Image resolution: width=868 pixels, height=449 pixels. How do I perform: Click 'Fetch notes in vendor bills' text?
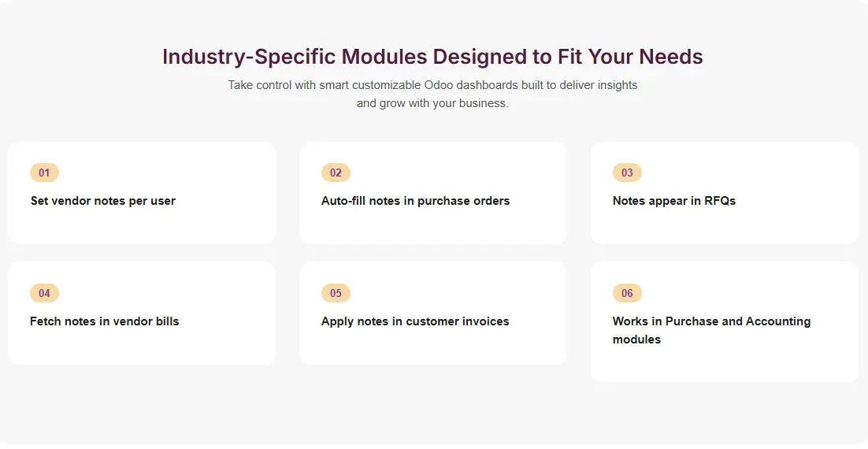(104, 321)
